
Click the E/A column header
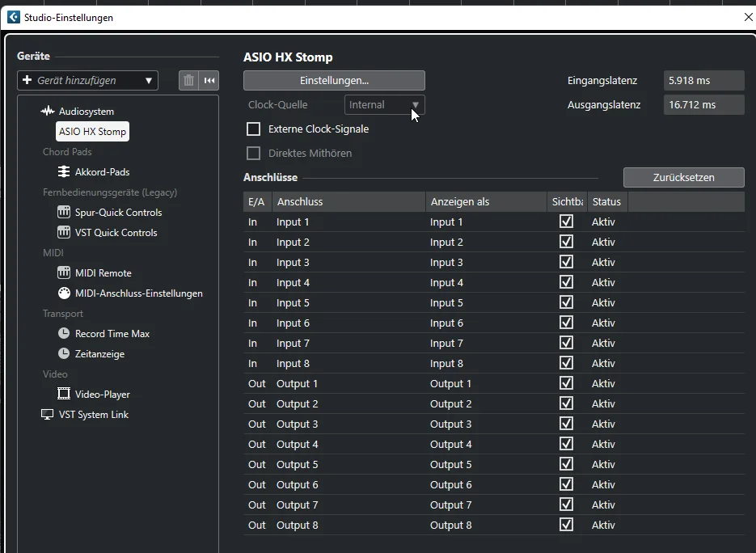click(257, 201)
